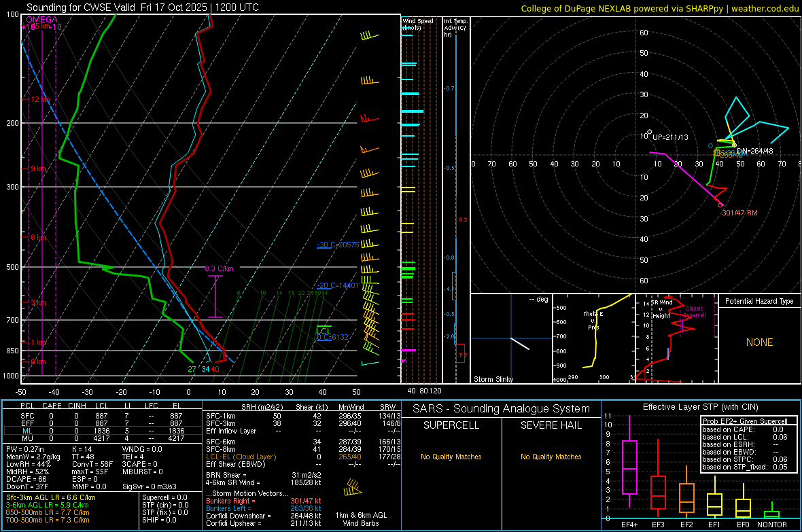Click the NONE hazard type value
The height and width of the screenshot is (532, 802).
[x=760, y=342]
